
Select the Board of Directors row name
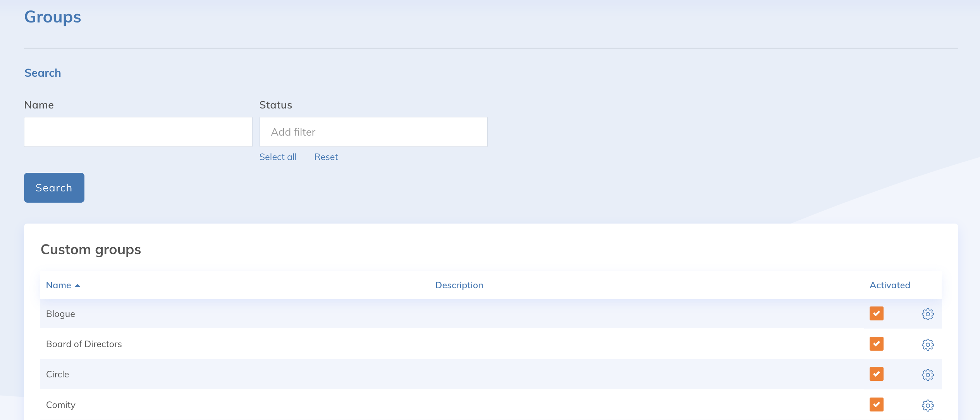coord(84,344)
